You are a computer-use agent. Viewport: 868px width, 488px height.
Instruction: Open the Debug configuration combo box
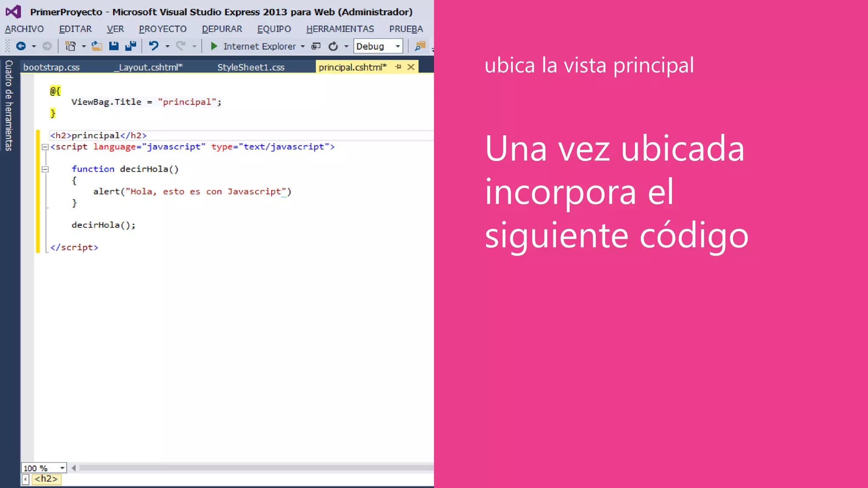pyautogui.click(x=378, y=46)
